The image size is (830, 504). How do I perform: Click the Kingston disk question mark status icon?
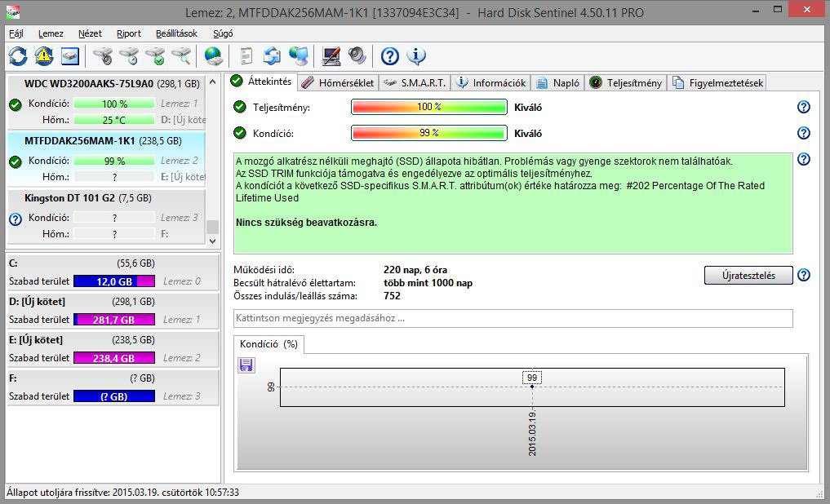tap(16, 219)
